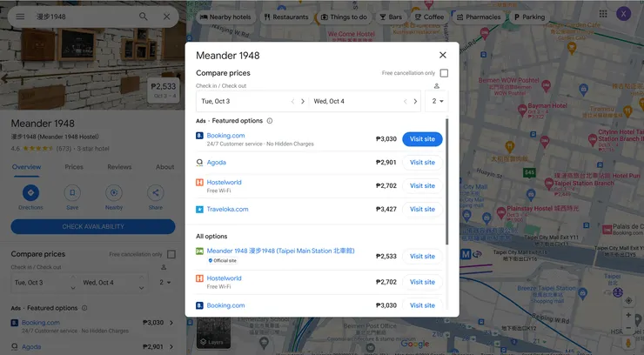Switch to the Overview tab
This screenshot has height=355, width=644.
pyautogui.click(x=26, y=167)
